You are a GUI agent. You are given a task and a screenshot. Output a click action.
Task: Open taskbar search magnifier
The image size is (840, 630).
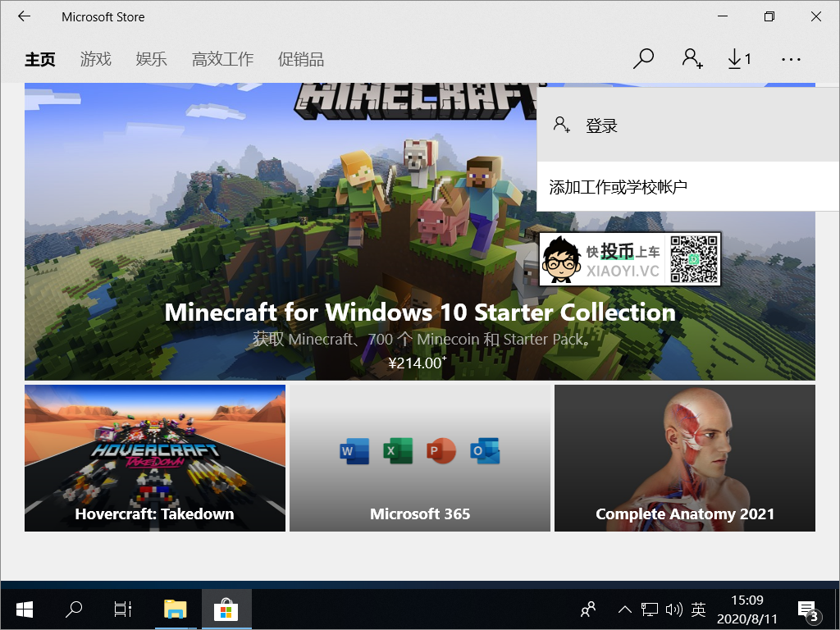pos(73,609)
